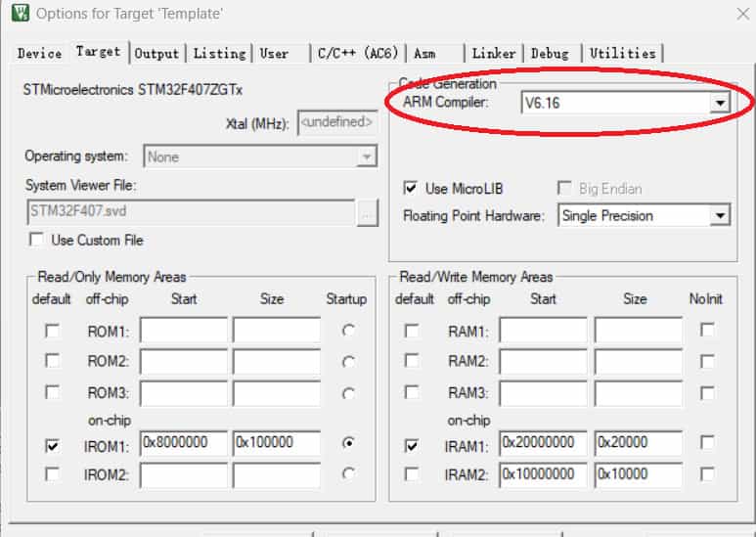Screen dimensions: 756x537
Task: Enable NoInit for RAM1
Action: (707, 331)
